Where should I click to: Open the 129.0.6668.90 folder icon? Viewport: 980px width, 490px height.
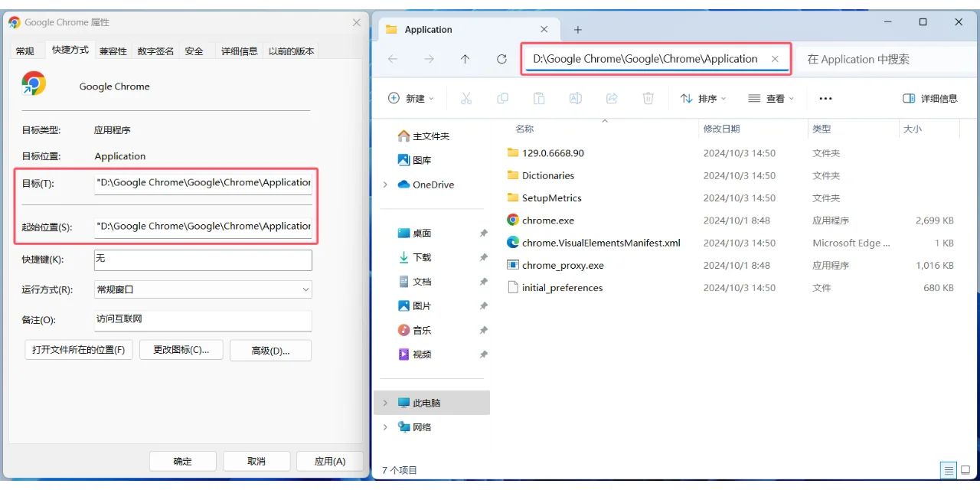coord(513,153)
